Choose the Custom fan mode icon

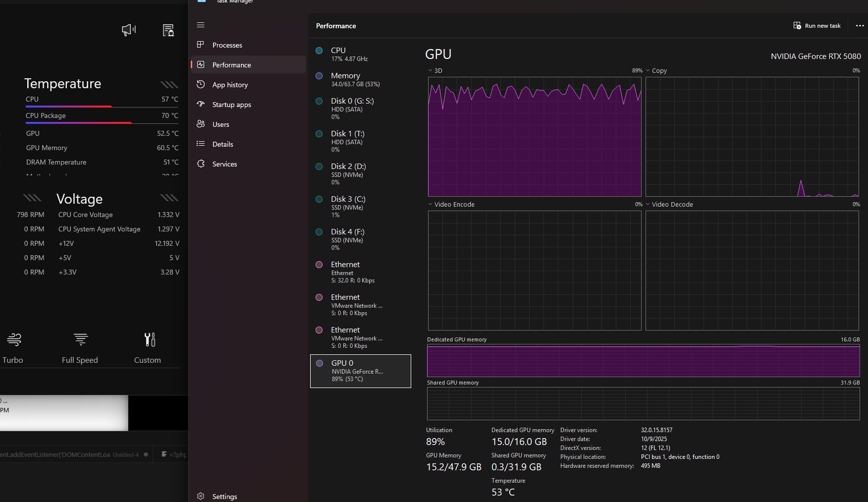150,339
